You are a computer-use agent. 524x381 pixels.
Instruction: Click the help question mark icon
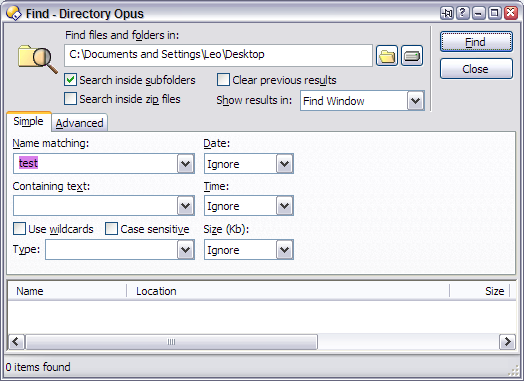click(x=463, y=13)
